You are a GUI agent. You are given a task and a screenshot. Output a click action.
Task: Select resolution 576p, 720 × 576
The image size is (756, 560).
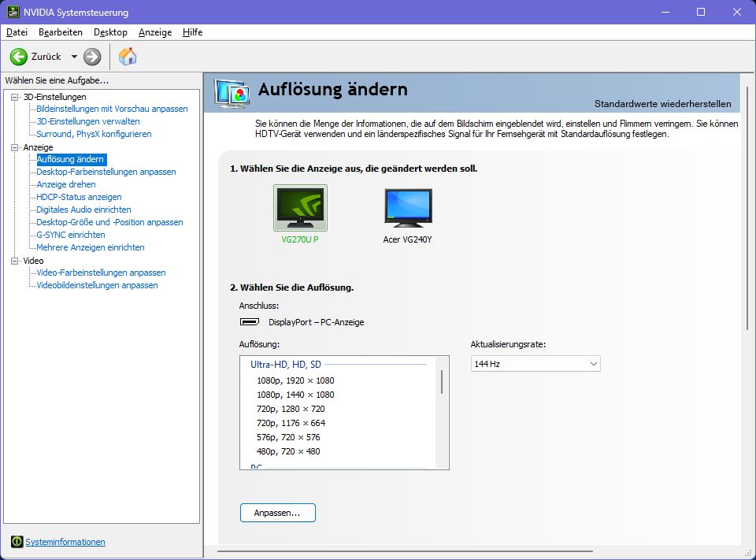[288, 437]
